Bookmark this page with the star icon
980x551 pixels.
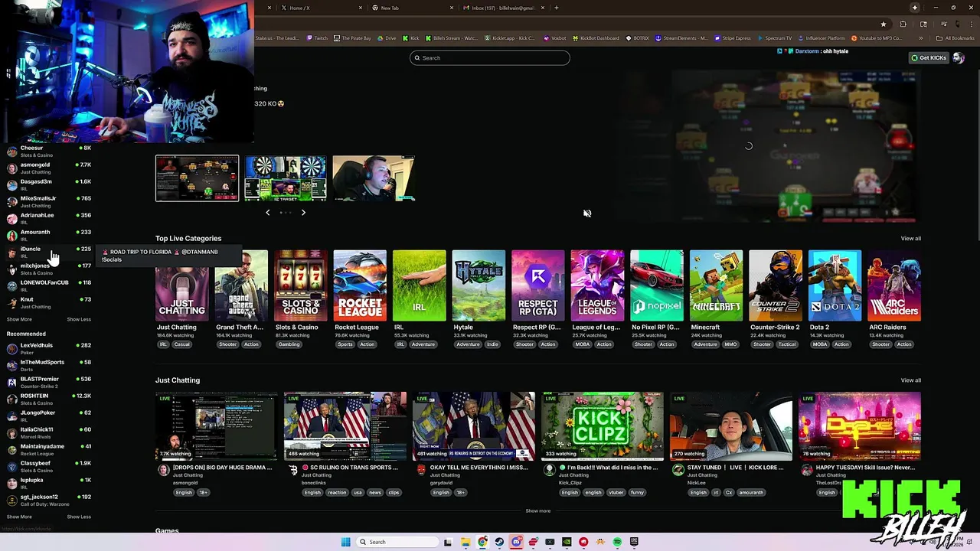(883, 24)
